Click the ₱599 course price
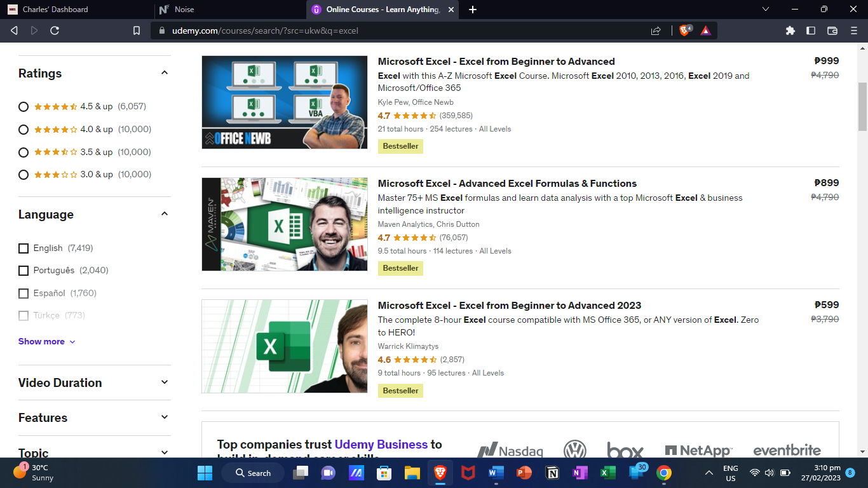 pos(827,305)
